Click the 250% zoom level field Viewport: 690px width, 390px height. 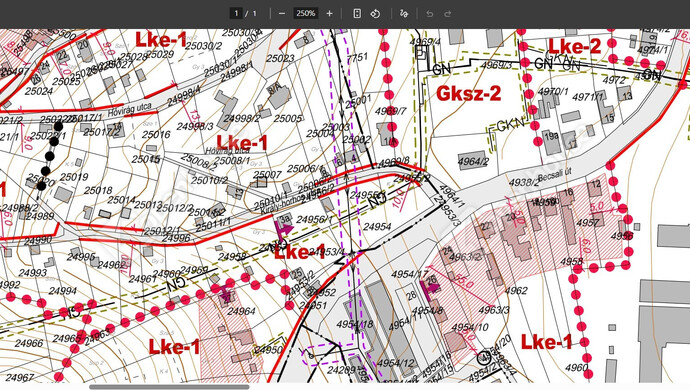pyautogui.click(x=305, y=14)
